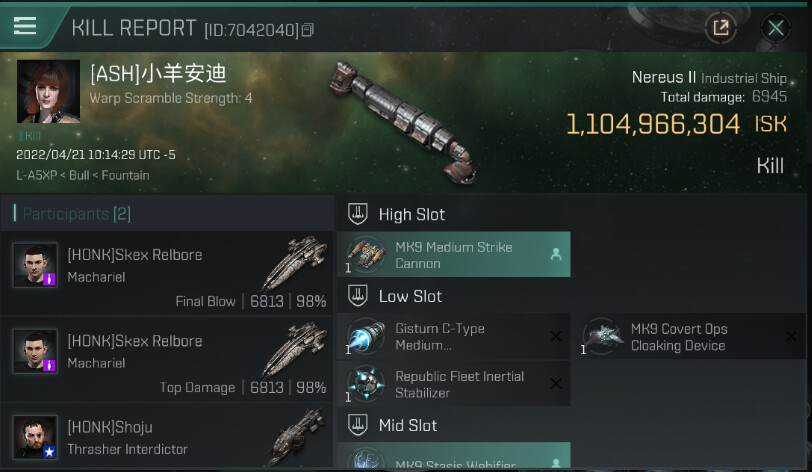Click the L-A5XP system location link
The height and width of the screenshot is (472, 812).
point(36,175)
